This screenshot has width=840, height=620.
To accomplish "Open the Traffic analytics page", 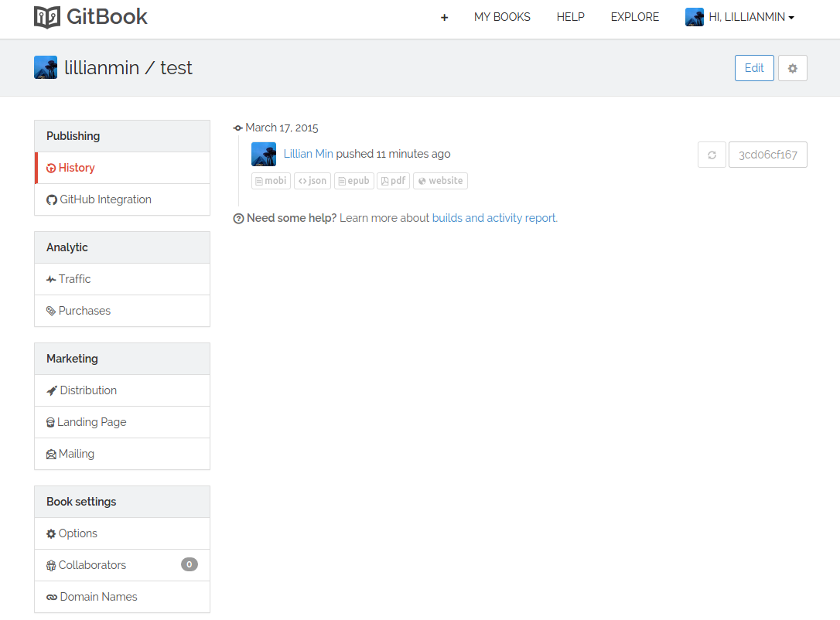I will (122, 279).
